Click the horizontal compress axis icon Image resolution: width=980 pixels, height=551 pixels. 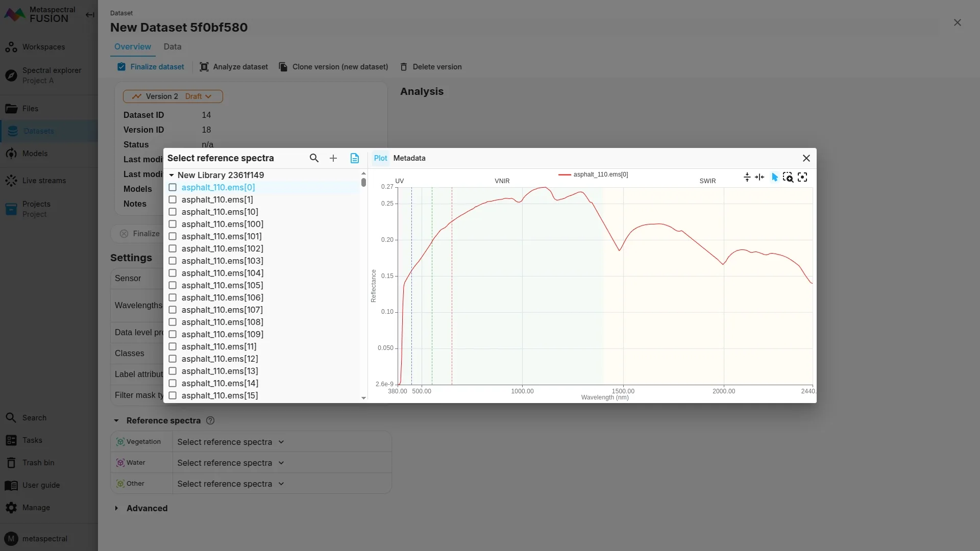tap(759, 177)
